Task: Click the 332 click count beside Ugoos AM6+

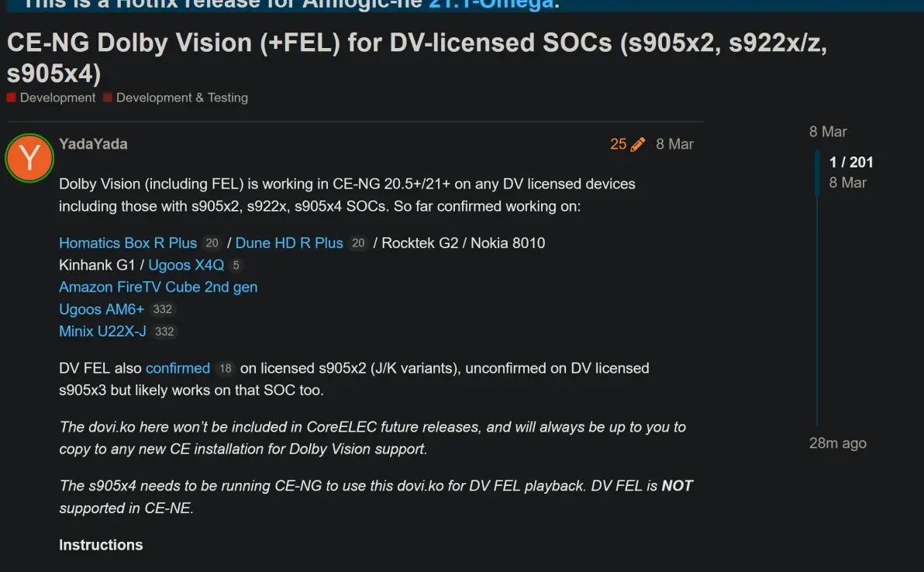Action: coord(162,309)
